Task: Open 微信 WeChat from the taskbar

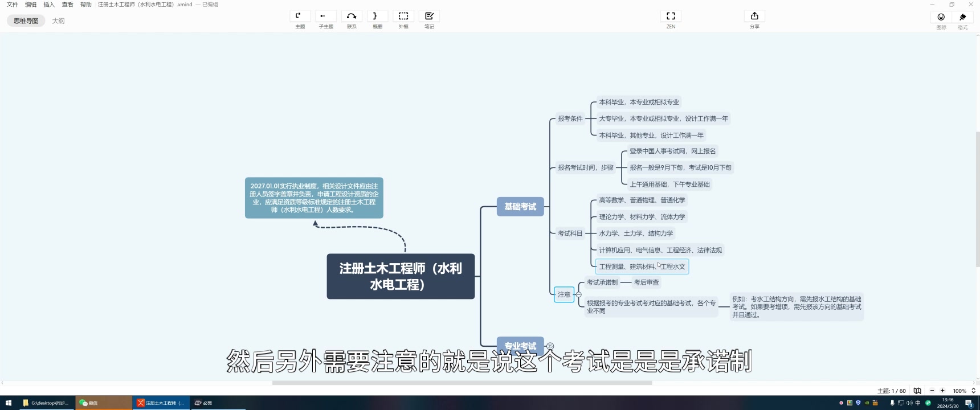Action: pos(104,403)
